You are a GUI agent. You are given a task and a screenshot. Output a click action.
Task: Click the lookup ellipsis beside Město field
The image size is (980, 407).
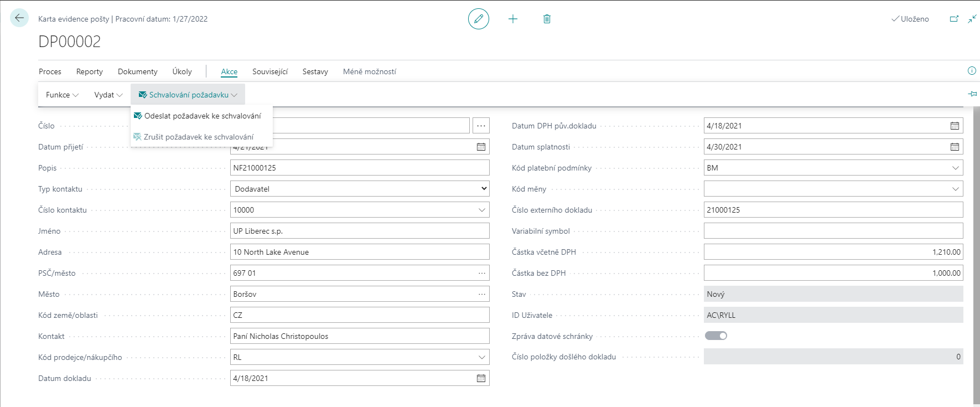482,294
